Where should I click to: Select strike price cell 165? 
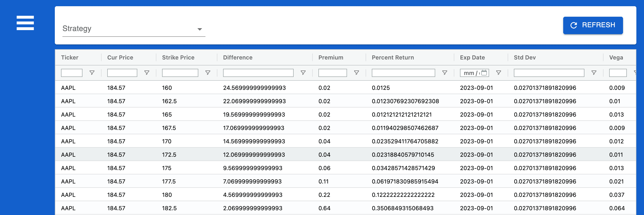[167, 114]
